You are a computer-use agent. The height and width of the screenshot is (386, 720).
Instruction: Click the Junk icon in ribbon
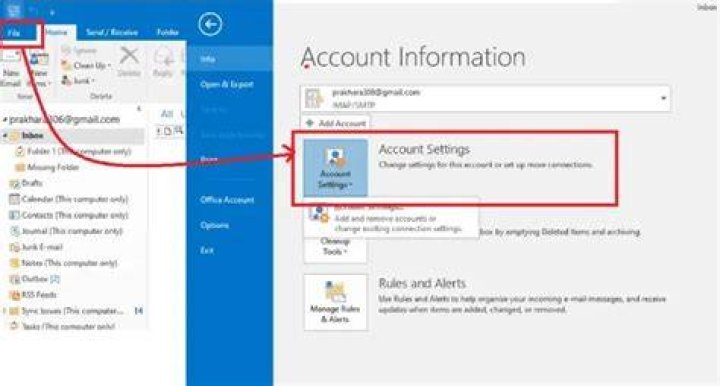click(78, 81)
